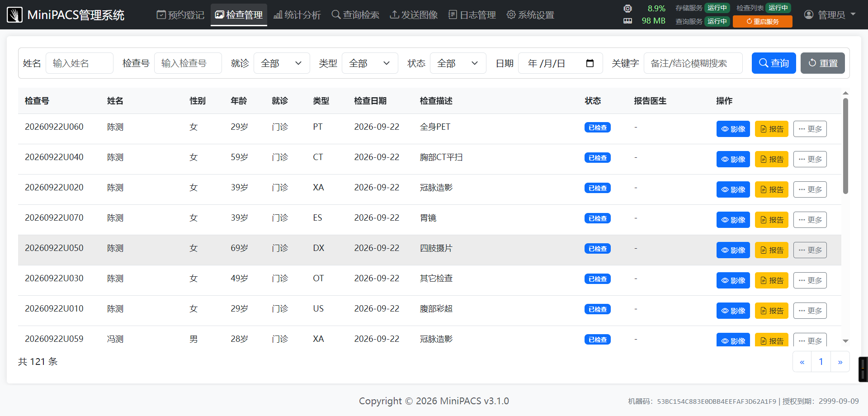Image resolution: width=868 pixels, height=416 pixels.
Task: Click the 姓名 input field
Action: tap(80, 63)
